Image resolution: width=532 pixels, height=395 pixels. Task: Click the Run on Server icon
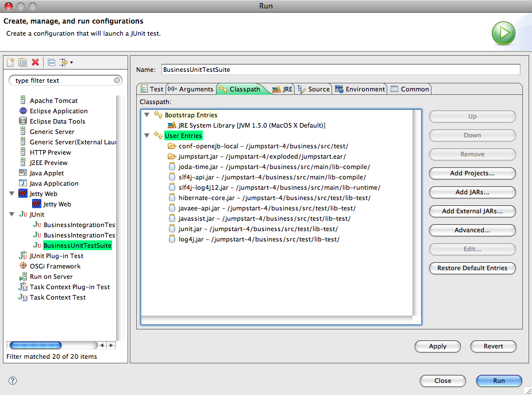point(23,276)
